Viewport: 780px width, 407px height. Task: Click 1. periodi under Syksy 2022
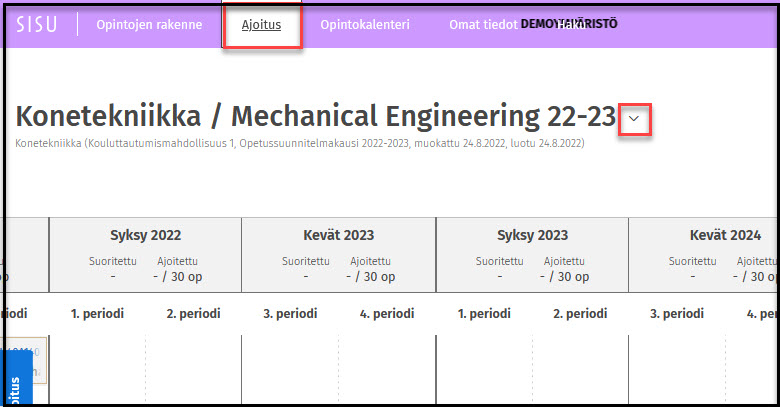[97, 314]
